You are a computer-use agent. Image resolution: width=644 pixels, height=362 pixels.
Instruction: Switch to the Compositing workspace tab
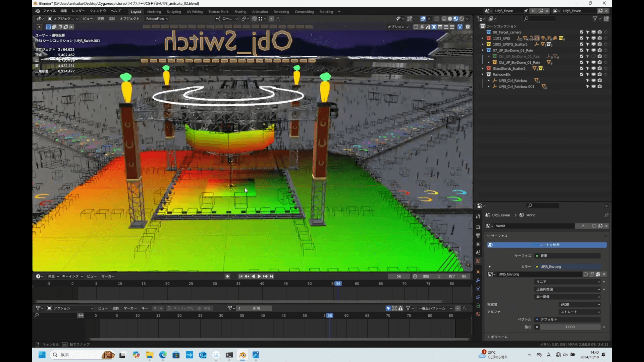[304, 12]
